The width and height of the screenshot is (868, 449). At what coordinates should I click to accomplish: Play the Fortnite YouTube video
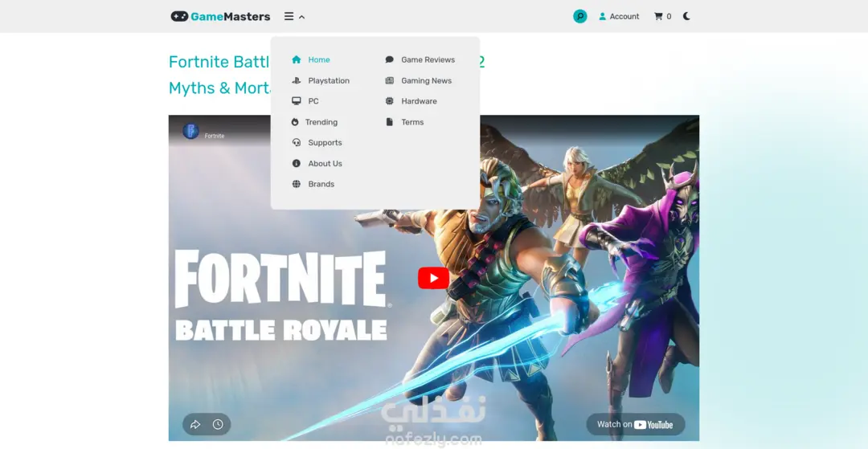[x=433, y=278]
